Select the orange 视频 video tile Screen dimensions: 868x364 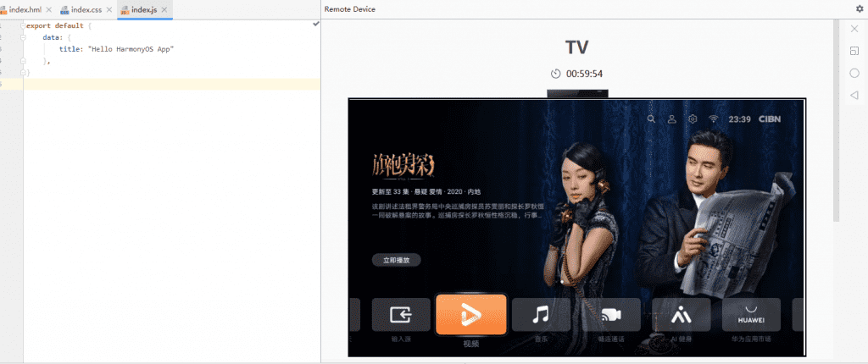[471, 314]
